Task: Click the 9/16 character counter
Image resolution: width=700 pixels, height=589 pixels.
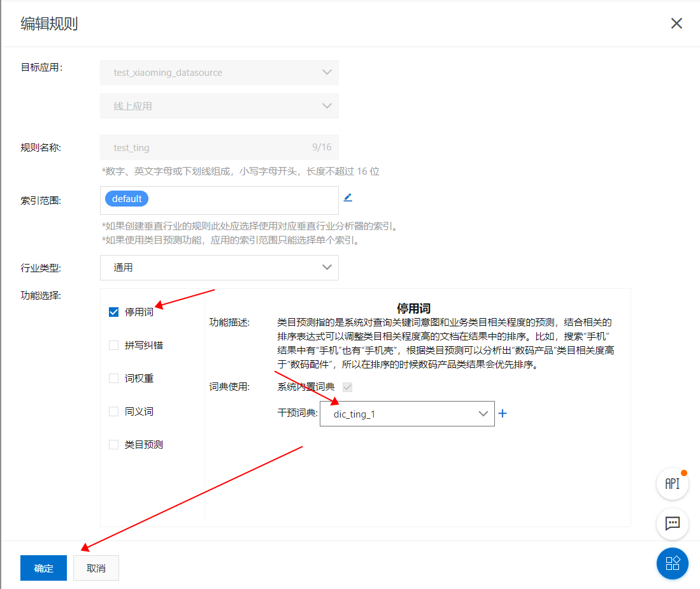Action: point(322,147)
